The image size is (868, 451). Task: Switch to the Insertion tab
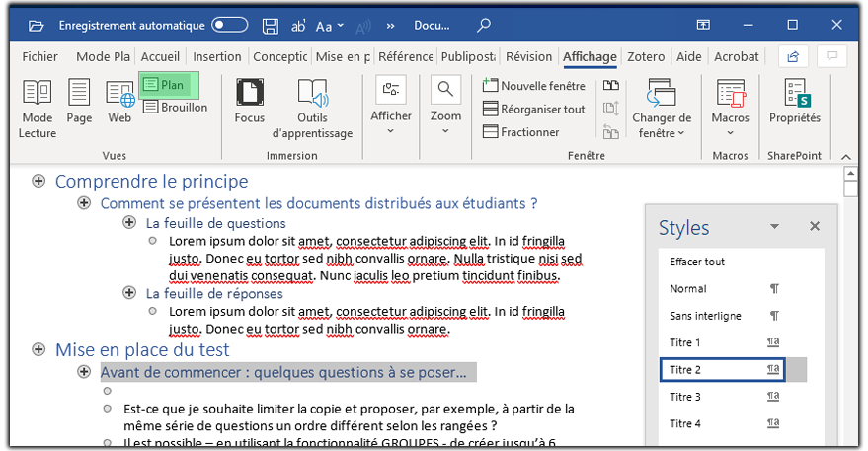pyautogui.click(x=217, y=56)
